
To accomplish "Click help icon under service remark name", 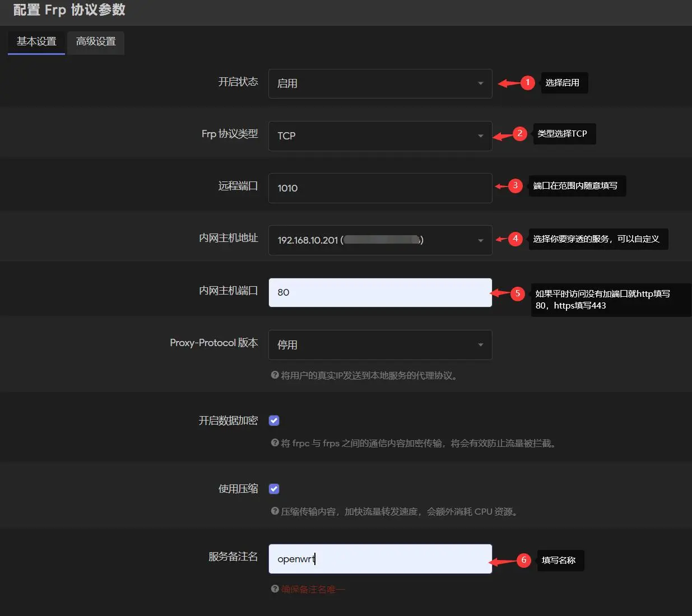I will point(275,589).
